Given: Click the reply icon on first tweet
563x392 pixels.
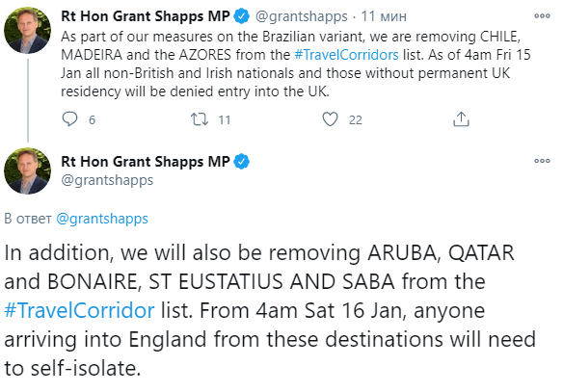Looking at the screenshot, I should 69,119.
